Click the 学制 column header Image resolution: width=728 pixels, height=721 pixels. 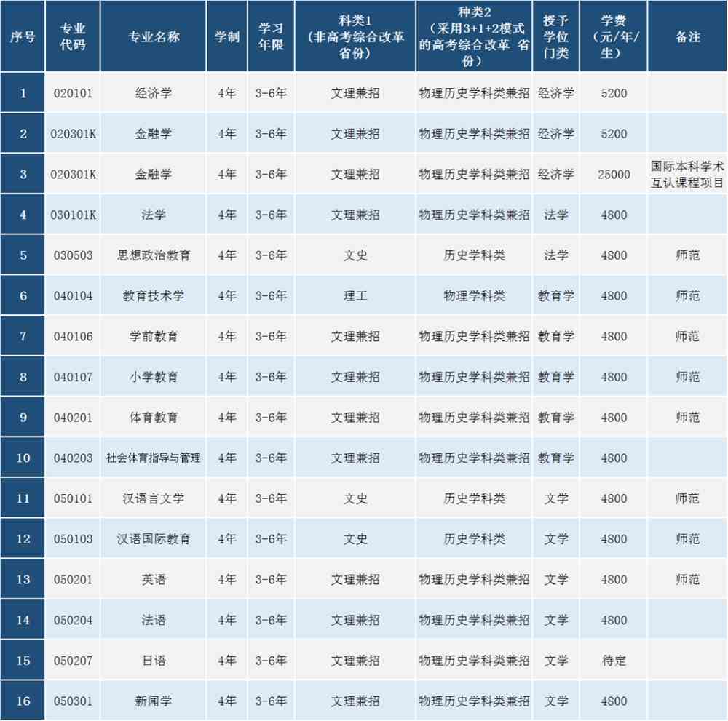[x=227, y=36]
